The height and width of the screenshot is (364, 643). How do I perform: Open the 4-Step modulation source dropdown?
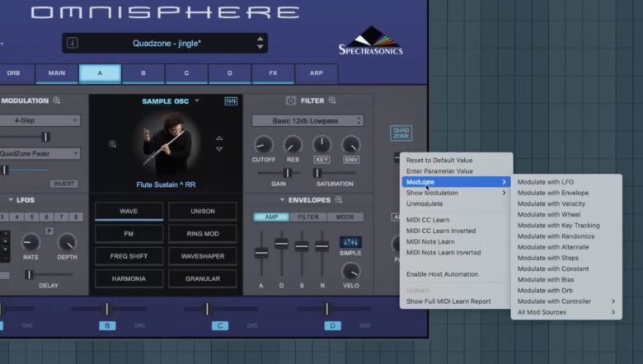click(x=40, y=120)
